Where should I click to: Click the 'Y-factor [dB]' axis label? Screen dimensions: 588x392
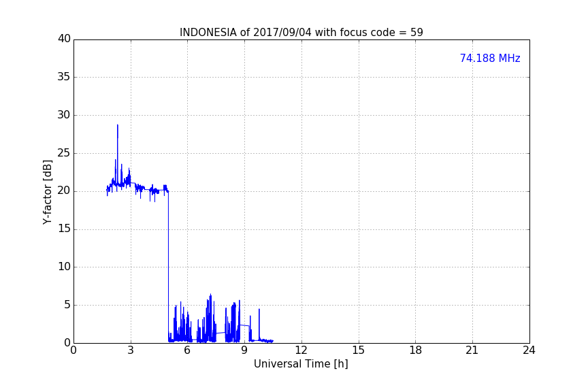[x=47, y=192]
